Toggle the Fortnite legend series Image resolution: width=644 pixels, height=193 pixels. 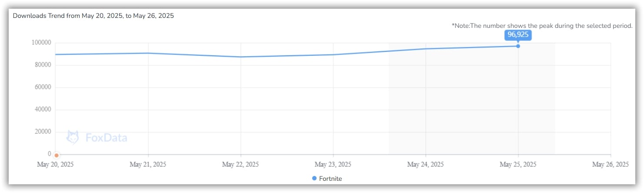[x=327, y=179]
